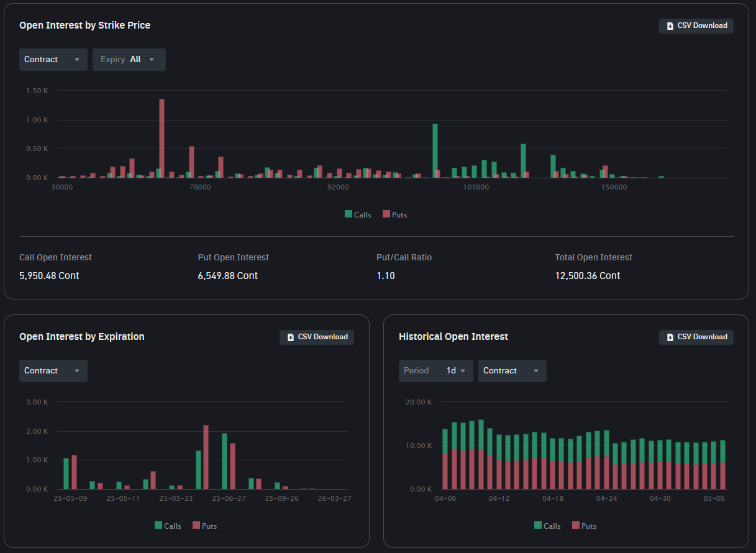Open the Contract dropdown in Strike Price panel
Screen dimensions: 756x553
click(53, 60)
